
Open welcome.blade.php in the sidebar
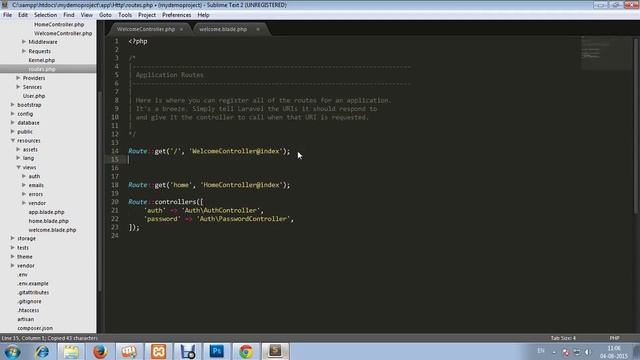tap(52, 230)
